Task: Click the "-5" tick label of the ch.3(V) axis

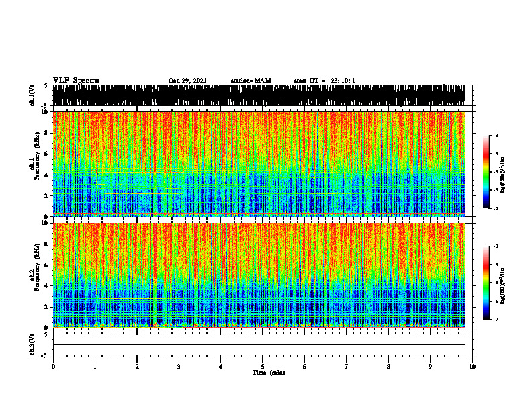Action: coord(46,355)
